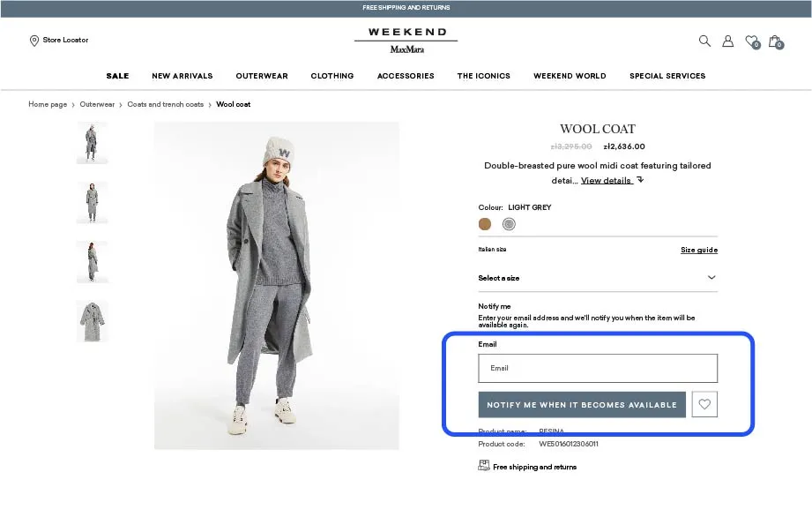This screenshot has height=517, width=812.
Task: Open the SALE menu
Action: [117, 76]
